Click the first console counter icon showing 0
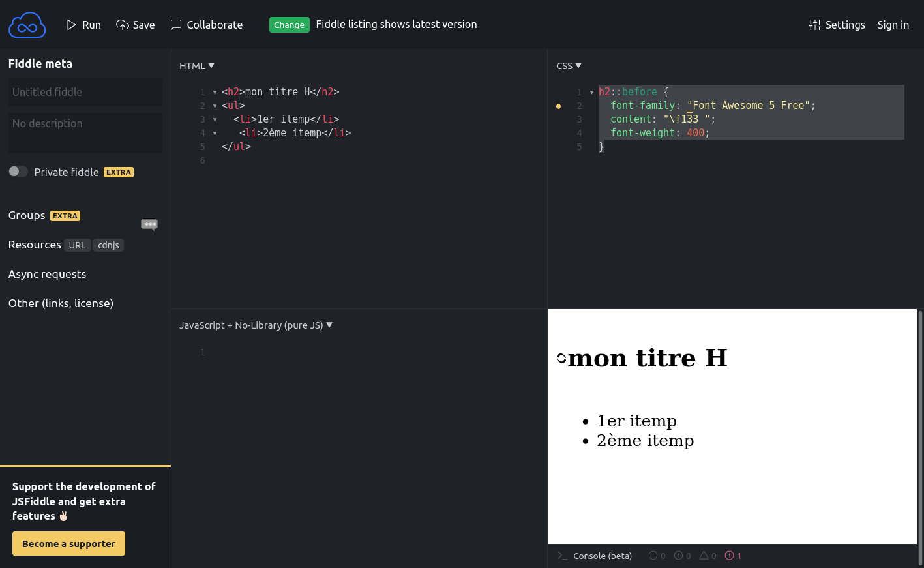 [653, 556]
